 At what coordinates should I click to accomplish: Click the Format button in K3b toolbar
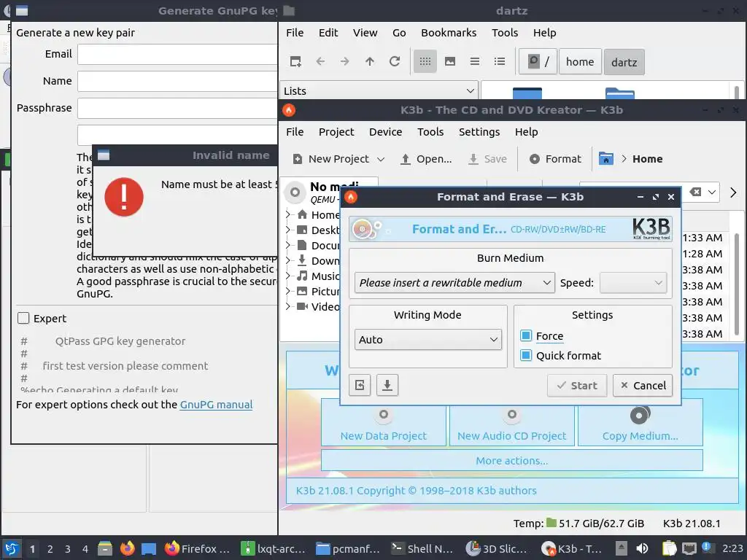click(x=555, y=159)
